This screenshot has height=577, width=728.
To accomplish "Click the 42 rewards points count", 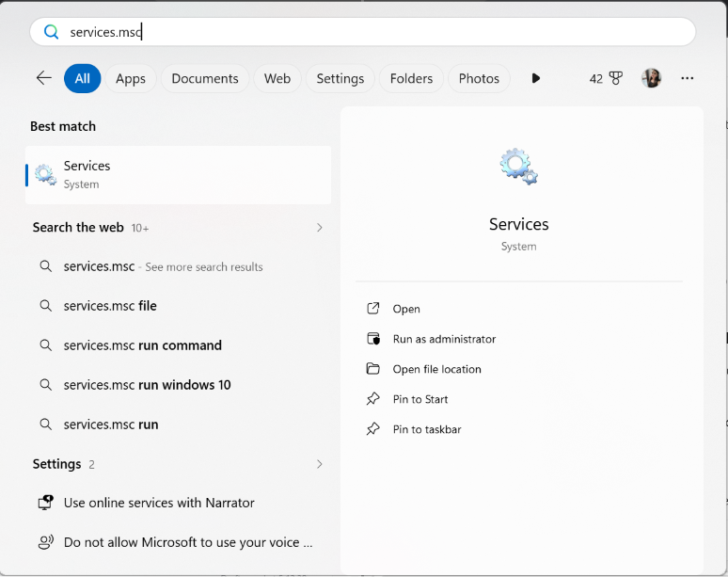I will point(596,79).
